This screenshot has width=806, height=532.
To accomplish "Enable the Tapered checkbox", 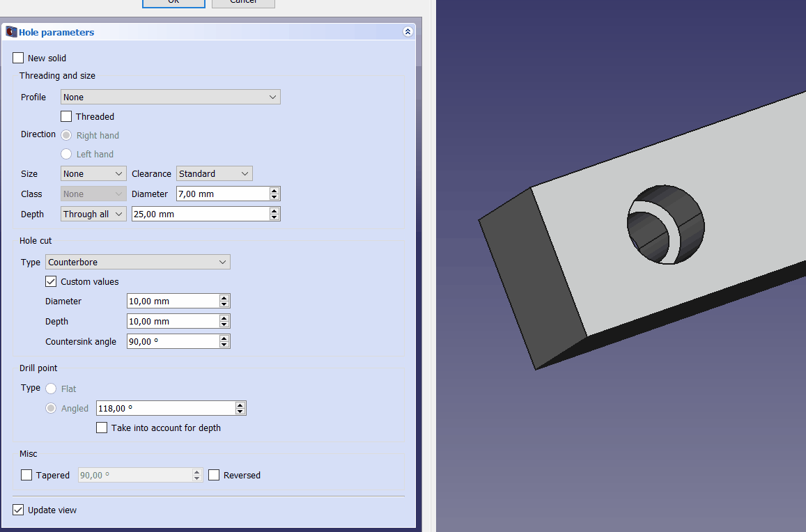I will tap(26, 475).
